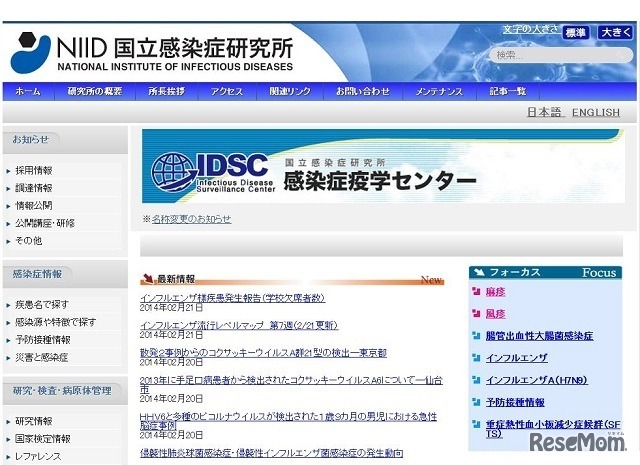640x465 pixels.
Task: Open 麻疹 focus link
Action: pos(496,292)
